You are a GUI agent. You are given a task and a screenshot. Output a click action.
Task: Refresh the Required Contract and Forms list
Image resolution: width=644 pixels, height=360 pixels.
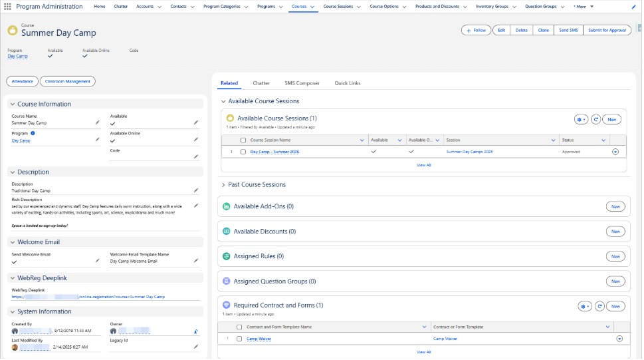click(599, 307)
